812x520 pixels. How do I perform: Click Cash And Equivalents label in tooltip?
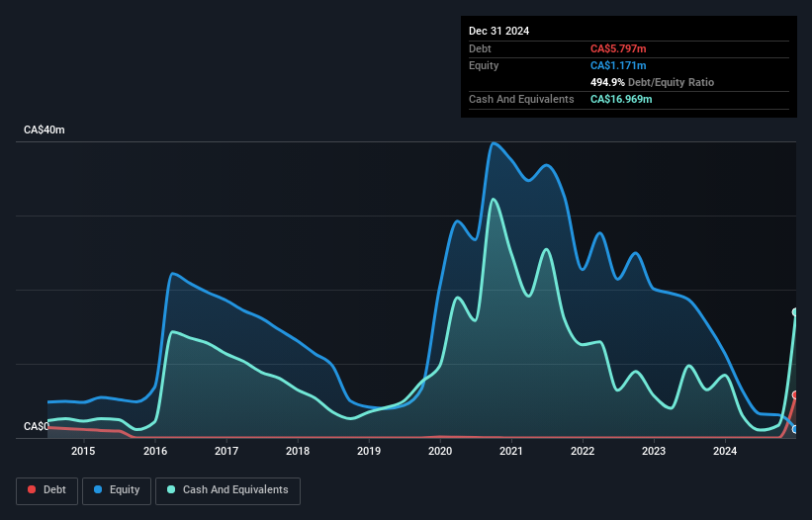coord(521,99)
